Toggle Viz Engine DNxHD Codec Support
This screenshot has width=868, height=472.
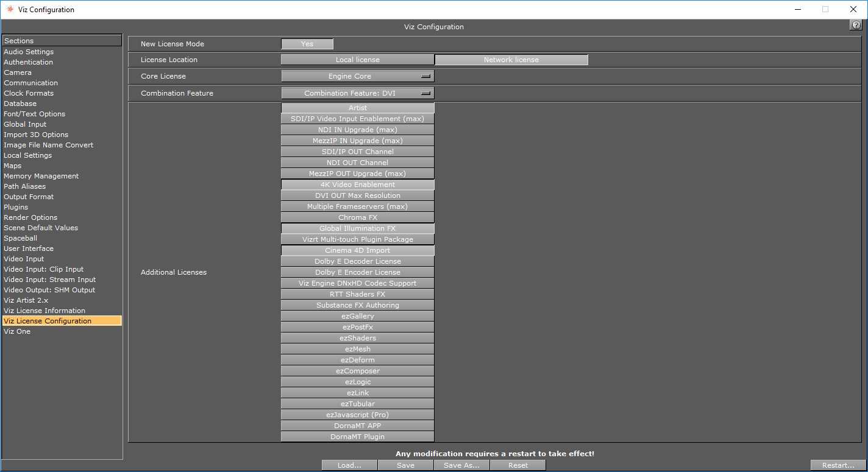point(358,283)
